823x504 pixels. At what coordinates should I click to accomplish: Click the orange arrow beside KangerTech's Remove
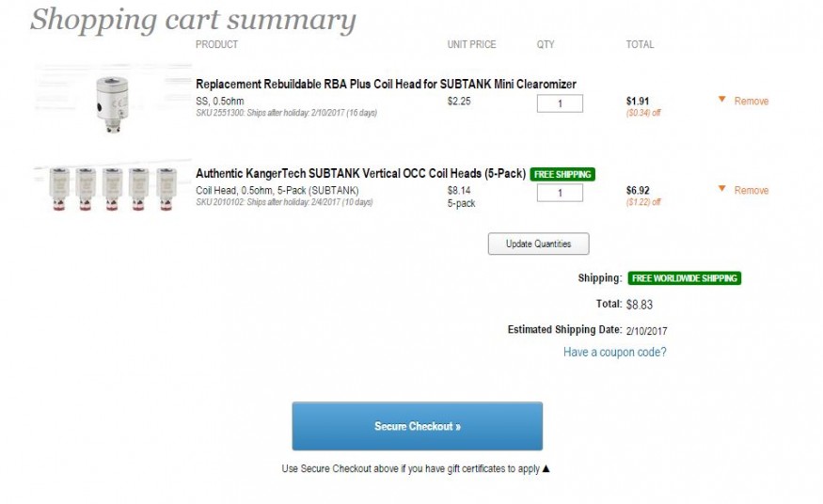[720, 189]
